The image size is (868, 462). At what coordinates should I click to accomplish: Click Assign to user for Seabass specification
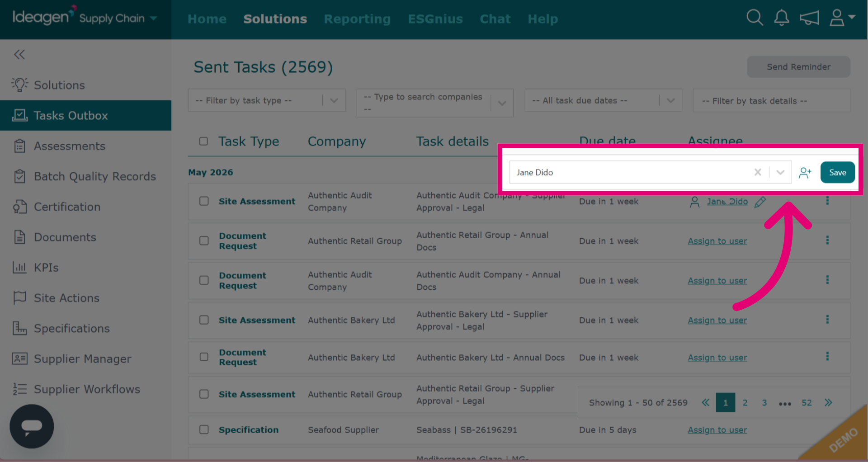[x=717, y=430]
